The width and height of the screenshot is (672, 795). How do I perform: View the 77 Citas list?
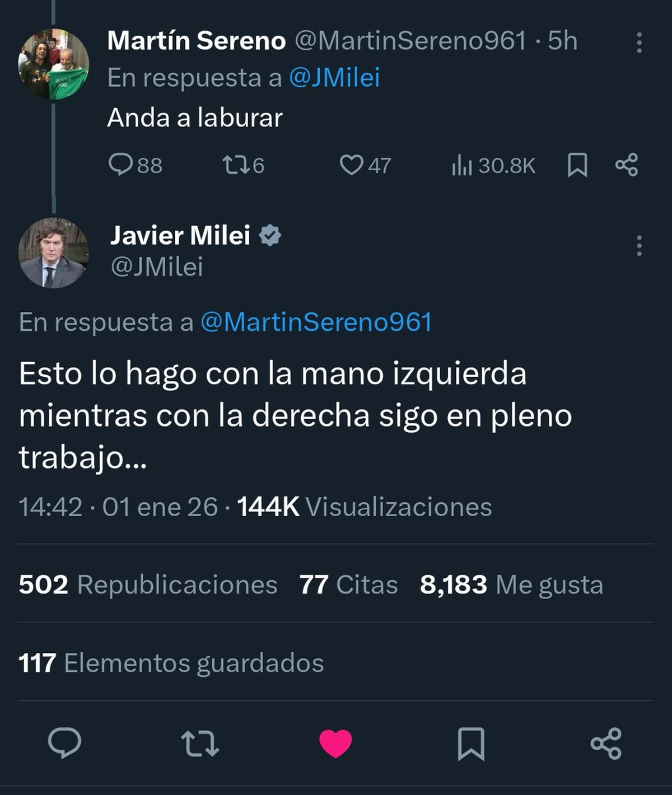click(348, 584)
